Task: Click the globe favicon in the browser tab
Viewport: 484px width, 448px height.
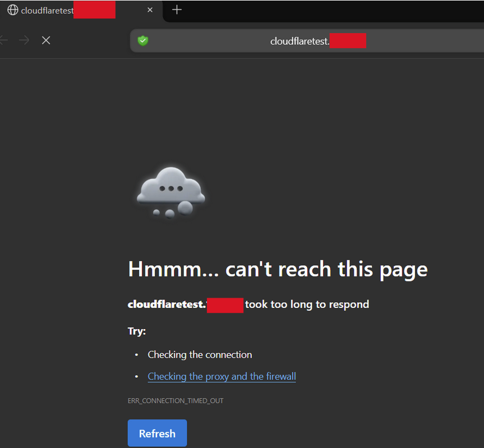Action: click(x=12, y=10)
